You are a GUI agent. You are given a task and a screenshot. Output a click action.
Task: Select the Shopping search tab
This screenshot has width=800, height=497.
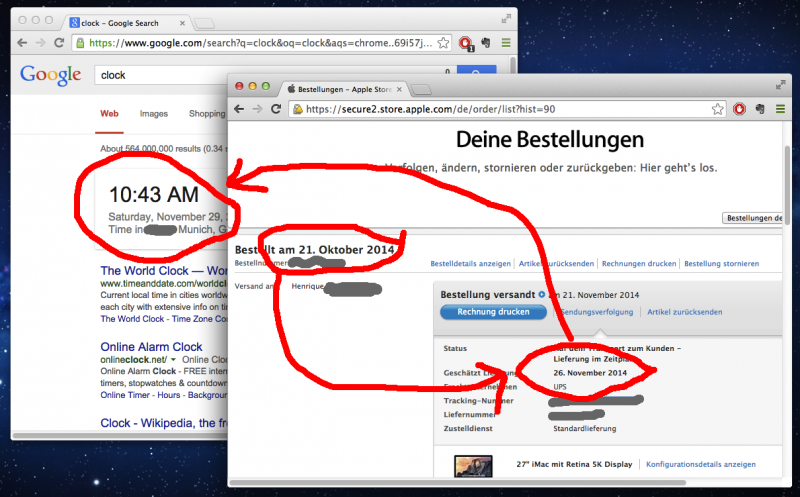pyautogui.click(x=207, y=114)
